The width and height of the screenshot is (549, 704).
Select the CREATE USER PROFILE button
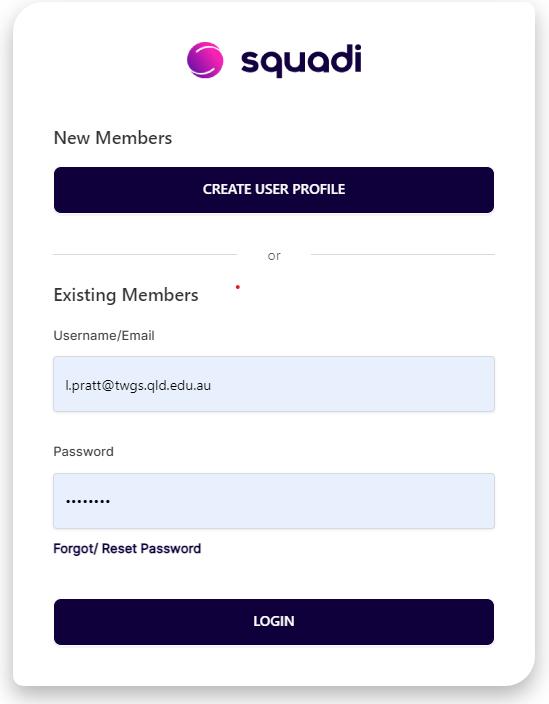[x=274, y=190]
